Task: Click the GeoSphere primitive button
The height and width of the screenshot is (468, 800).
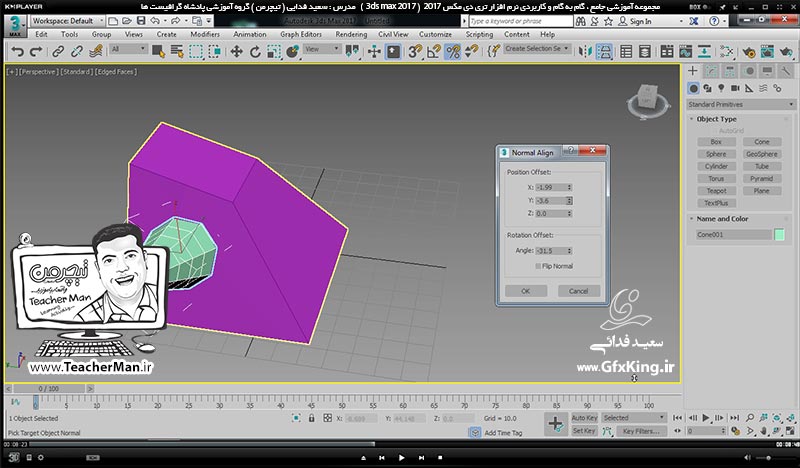Action: pyautogui.click(x=762, y=154)
